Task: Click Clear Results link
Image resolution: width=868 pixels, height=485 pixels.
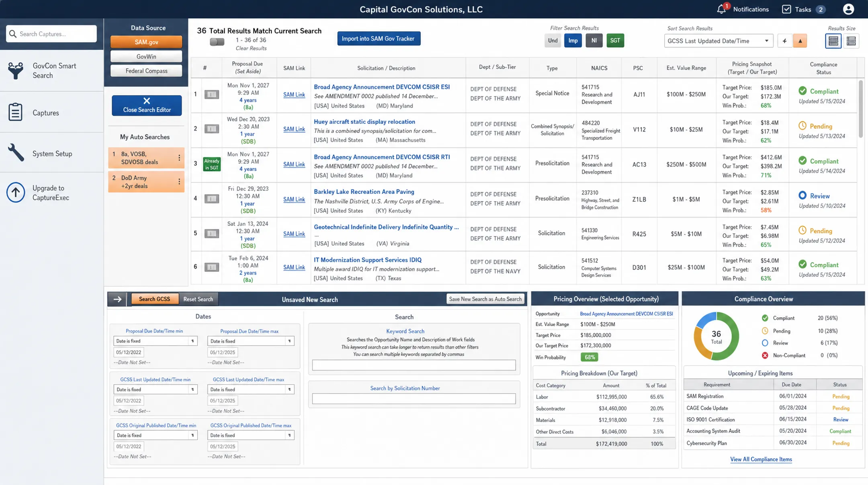Action: pos(251,48)
